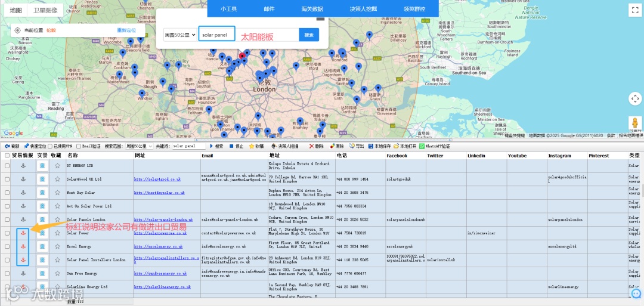Screen dimensions: 644x306
Task: Click the 本地保存 save disk icon
Action: (371, 146)
